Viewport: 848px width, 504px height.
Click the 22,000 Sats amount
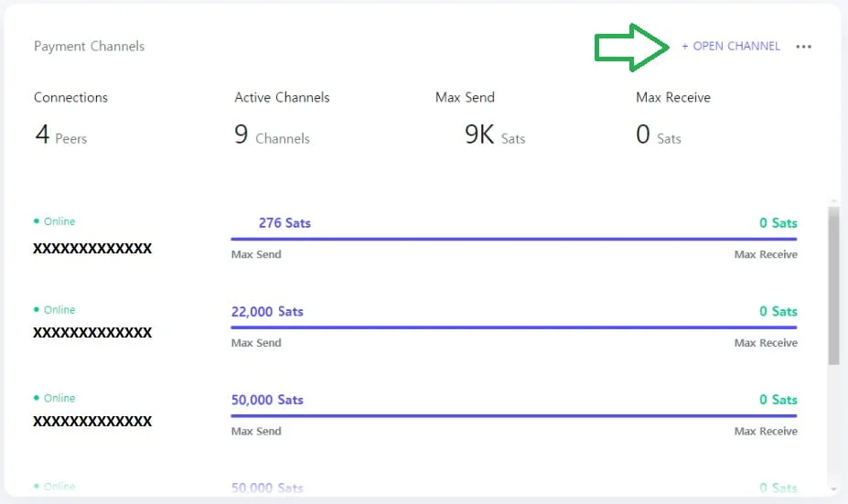267,312
